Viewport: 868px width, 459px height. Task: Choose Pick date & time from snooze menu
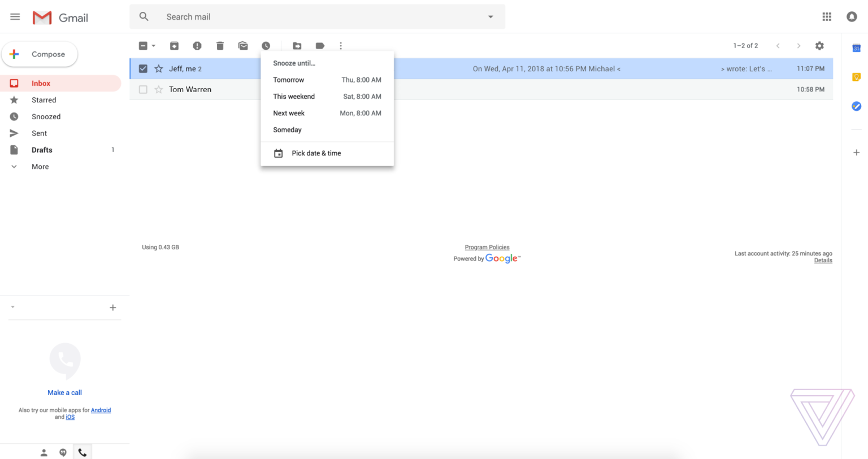(316, 153)
